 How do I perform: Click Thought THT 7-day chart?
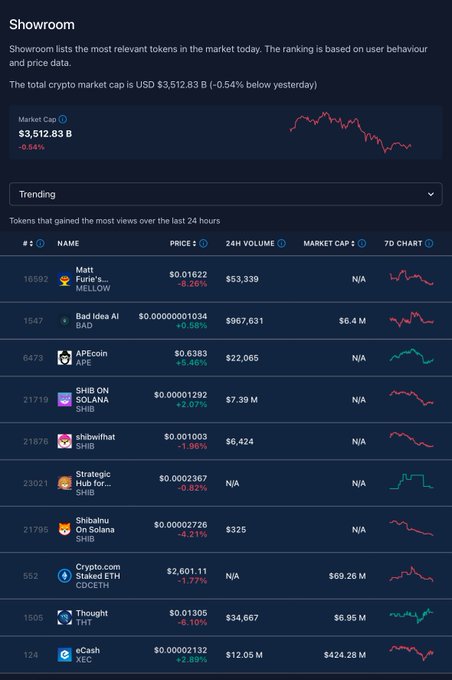(411, 615)
